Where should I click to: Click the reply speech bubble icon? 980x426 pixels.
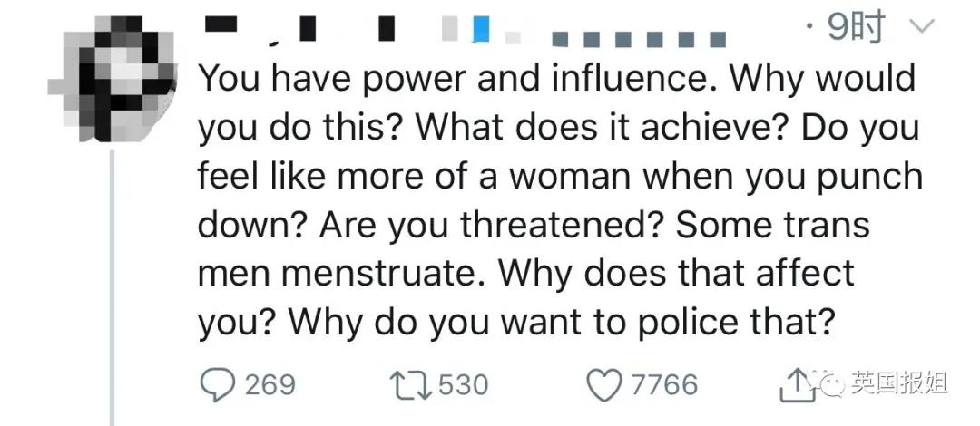click(x=217, y=385)
